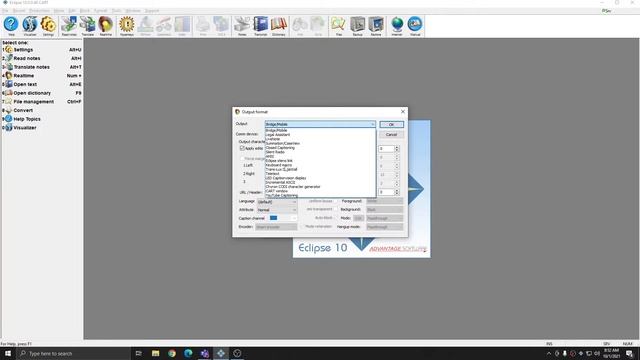Adjust the spinner in the URL / Header row
The height and width of the screenshot is (360, 640).
tap(397, 192)
